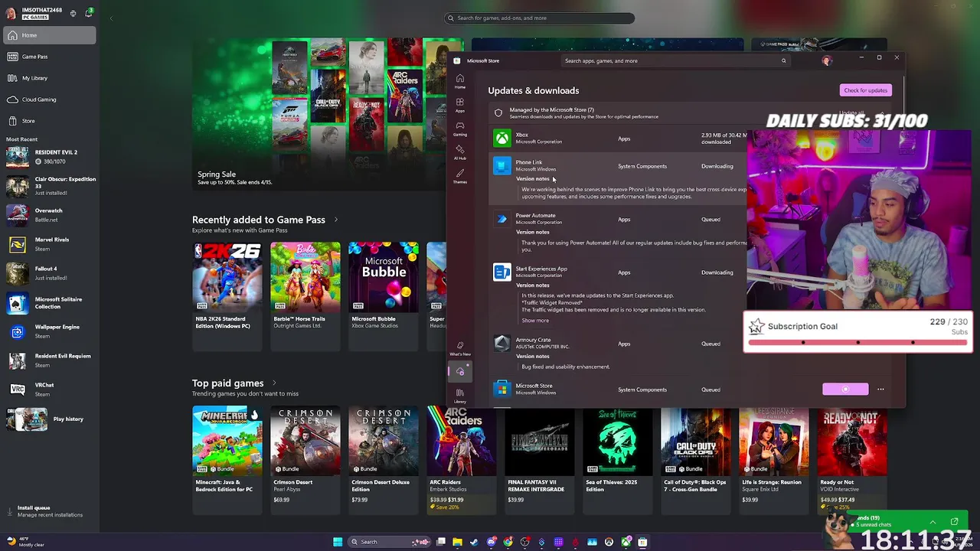
Task: Open Resident Evil 2 in the Most Recent list
Action: [50, 157]
